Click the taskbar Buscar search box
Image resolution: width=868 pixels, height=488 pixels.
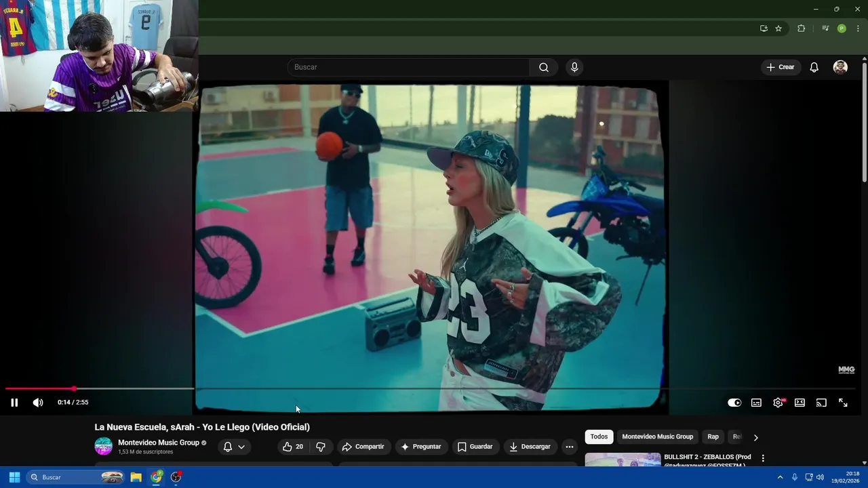click(75, 477)
